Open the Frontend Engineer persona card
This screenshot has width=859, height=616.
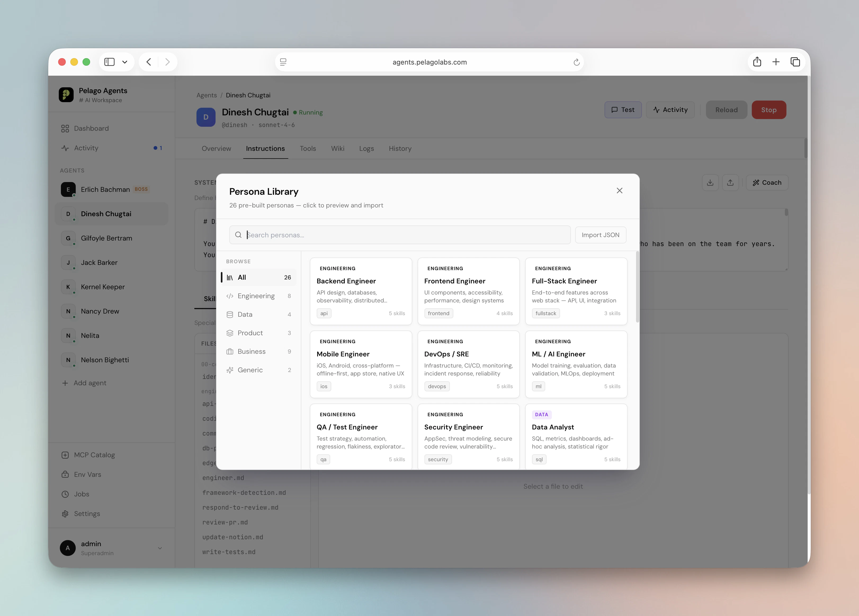(468, 291)
